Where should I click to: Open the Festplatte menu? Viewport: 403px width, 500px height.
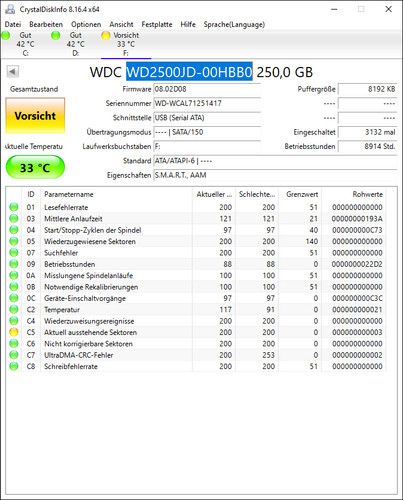coord(157,24)
